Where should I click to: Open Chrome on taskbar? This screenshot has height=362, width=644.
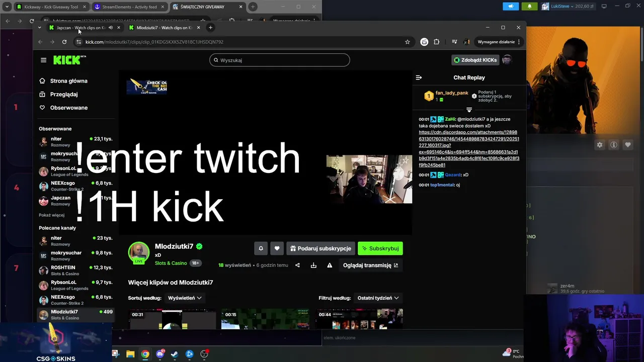coord(145,354)
